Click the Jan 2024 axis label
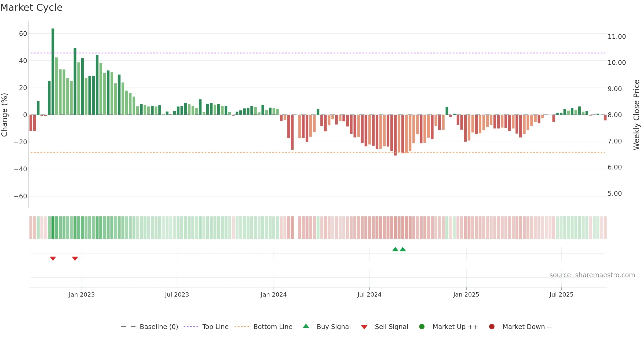The image size is (644, 362). (274, 294)
